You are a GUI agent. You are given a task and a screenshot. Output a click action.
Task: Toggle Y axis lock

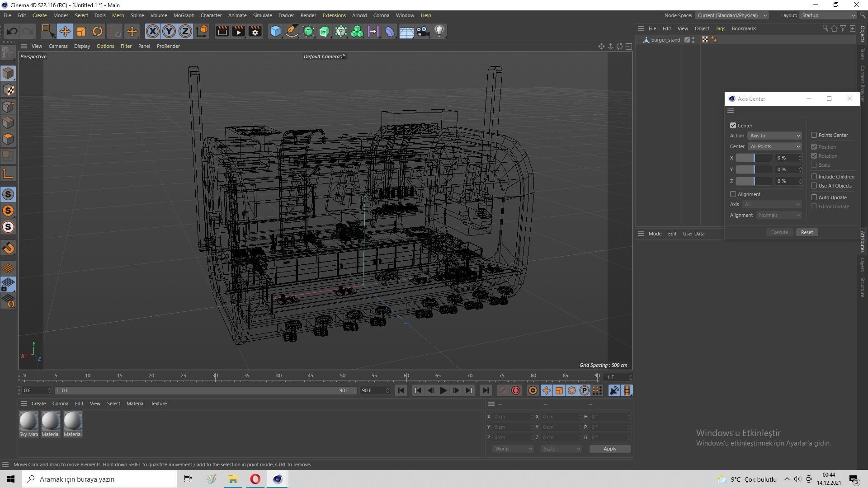click(x=169, y=31)
